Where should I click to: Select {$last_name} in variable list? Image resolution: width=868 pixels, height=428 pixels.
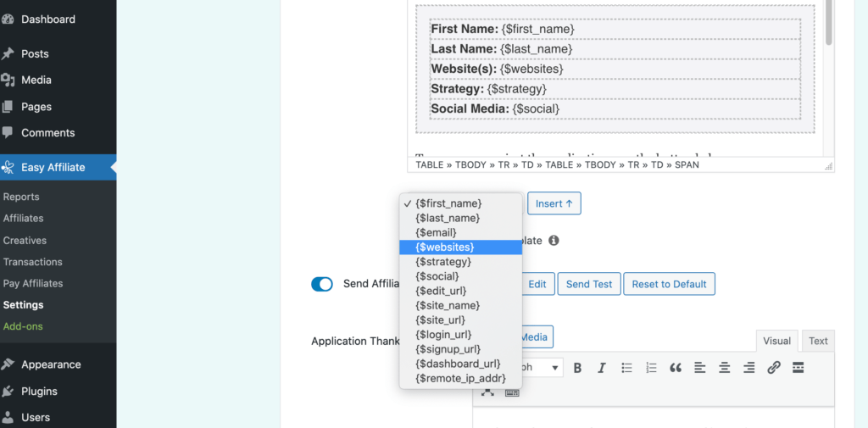[460, 218]
